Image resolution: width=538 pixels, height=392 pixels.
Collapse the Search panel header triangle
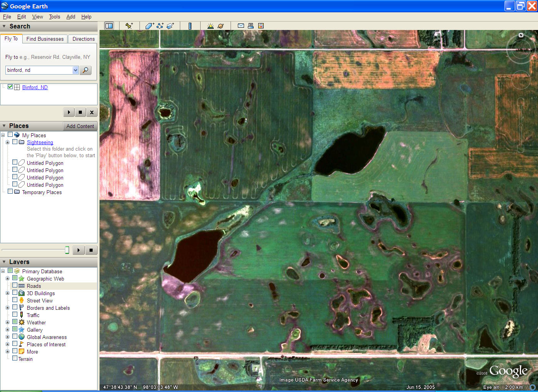(4, 26)
